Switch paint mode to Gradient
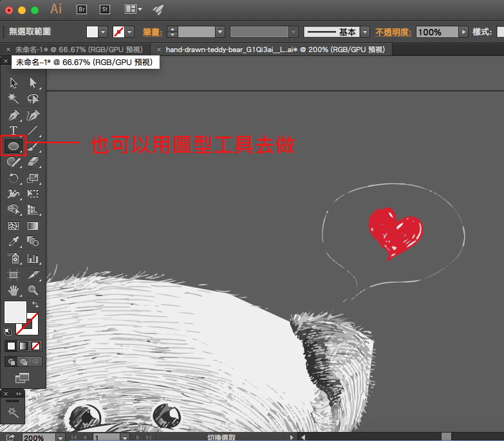 [x=24, y=346]
